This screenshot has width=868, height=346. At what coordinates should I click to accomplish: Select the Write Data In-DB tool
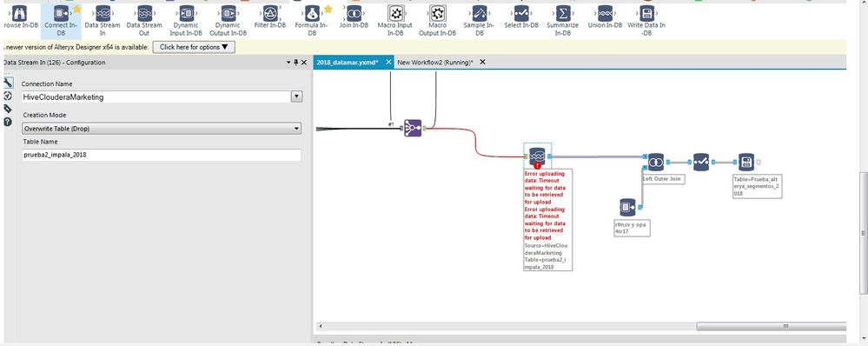[x=646, y=20]
